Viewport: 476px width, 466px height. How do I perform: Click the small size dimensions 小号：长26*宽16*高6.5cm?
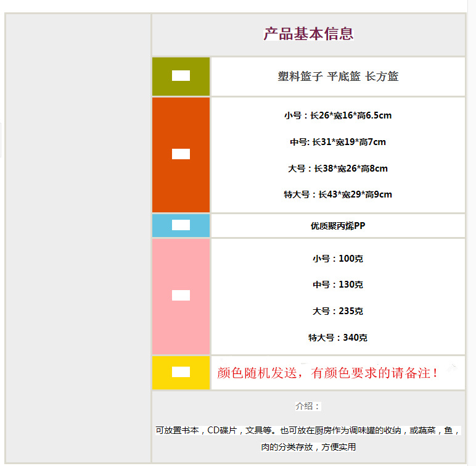point(338,115)
